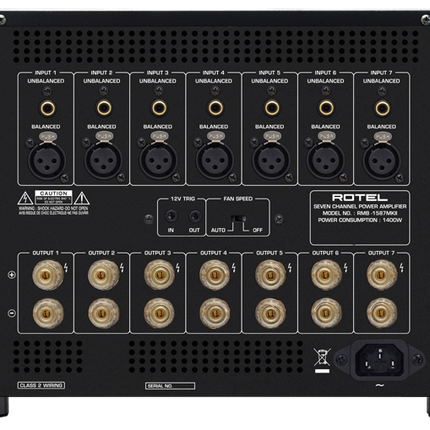Click the PUSH release tab on Input 2
The height and width of the screenshot is (430, 430).
coord(104,136)
